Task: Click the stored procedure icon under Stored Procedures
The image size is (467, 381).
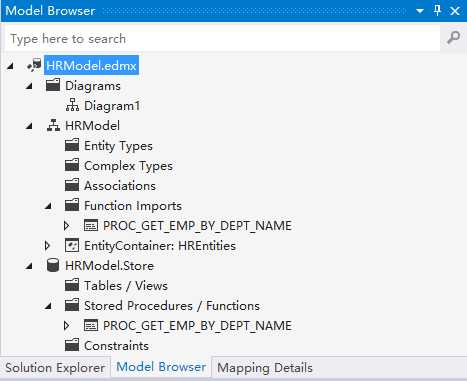Action: (x=91, y=326)
